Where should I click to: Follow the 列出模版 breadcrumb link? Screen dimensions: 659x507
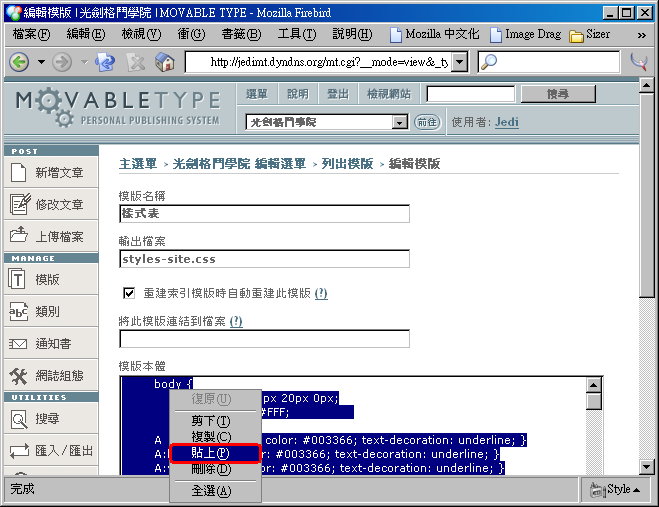(347, 164)
